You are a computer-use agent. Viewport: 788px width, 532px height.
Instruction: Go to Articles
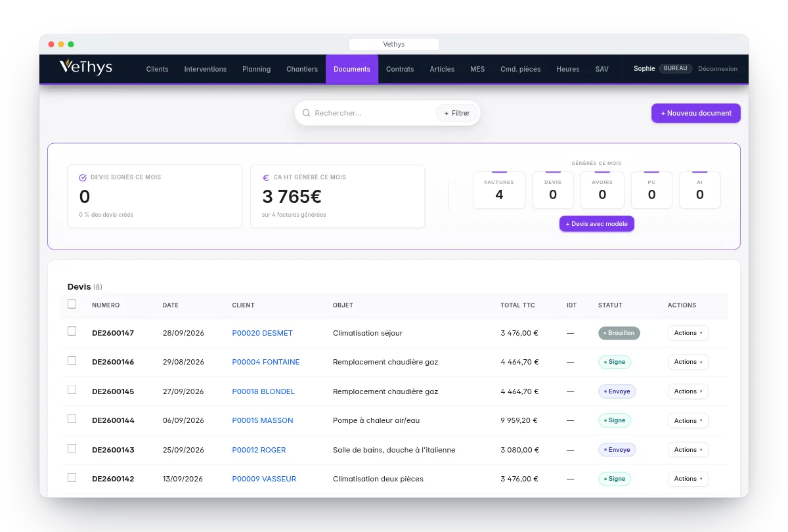coord(442,69)
